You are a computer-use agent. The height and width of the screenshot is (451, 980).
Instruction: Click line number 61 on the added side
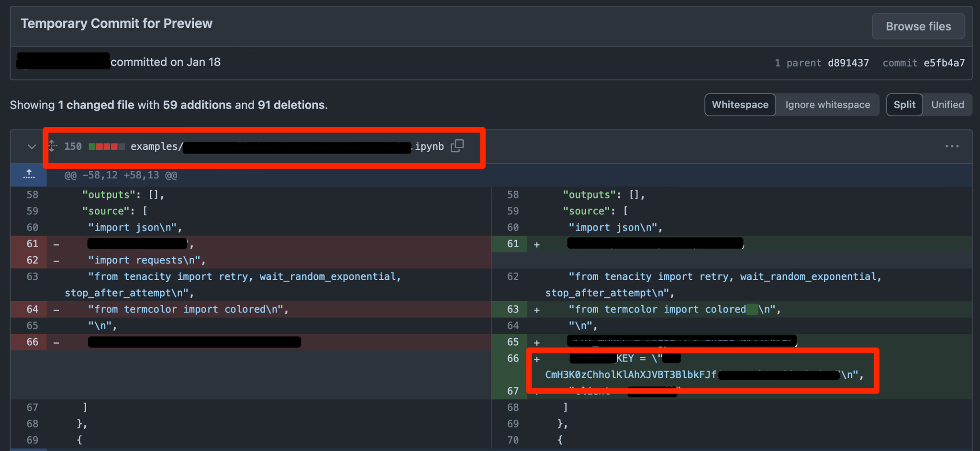point(512,244)
